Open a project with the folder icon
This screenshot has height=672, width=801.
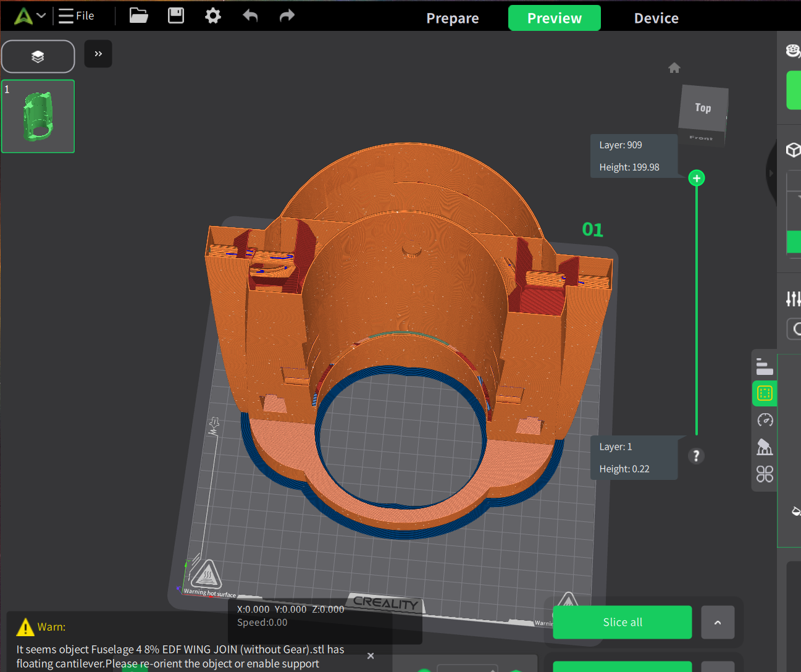point(138,15)
